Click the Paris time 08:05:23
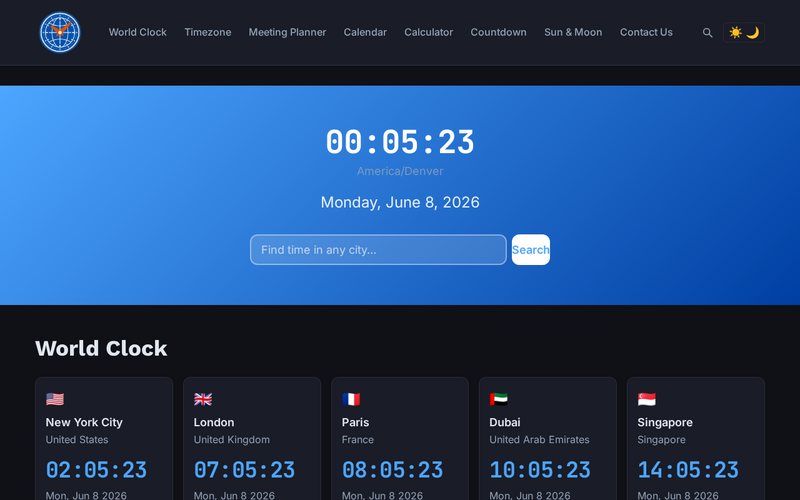 (392, 470)
